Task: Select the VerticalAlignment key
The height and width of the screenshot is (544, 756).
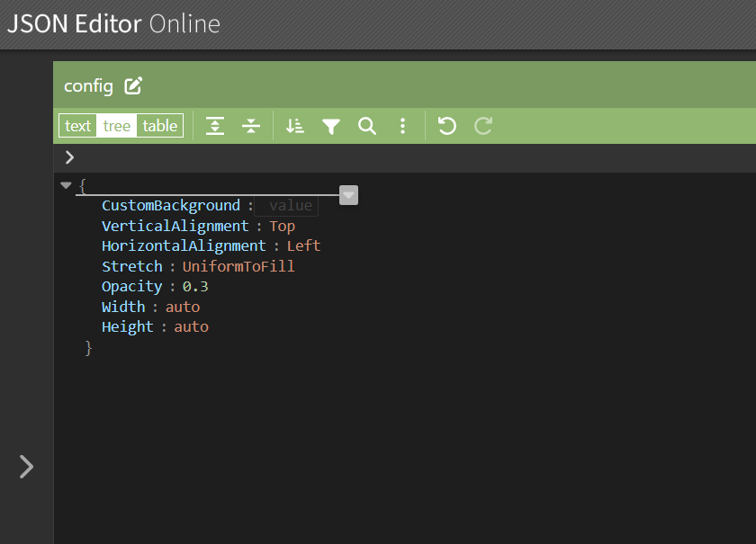Action: click(175, 226)
